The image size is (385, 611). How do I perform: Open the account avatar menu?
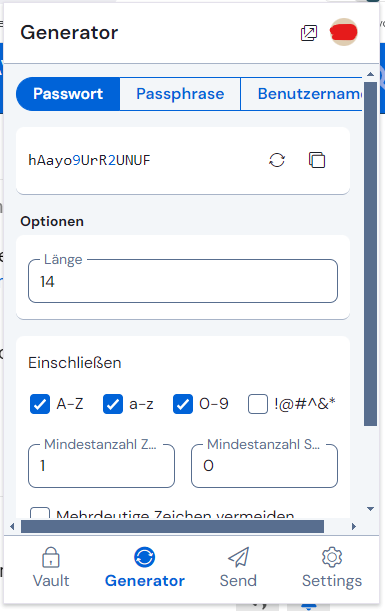tap(344, 32)
